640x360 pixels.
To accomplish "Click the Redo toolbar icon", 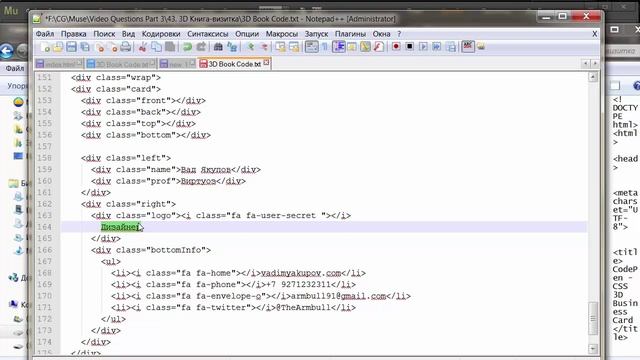I will click(201, 47).
